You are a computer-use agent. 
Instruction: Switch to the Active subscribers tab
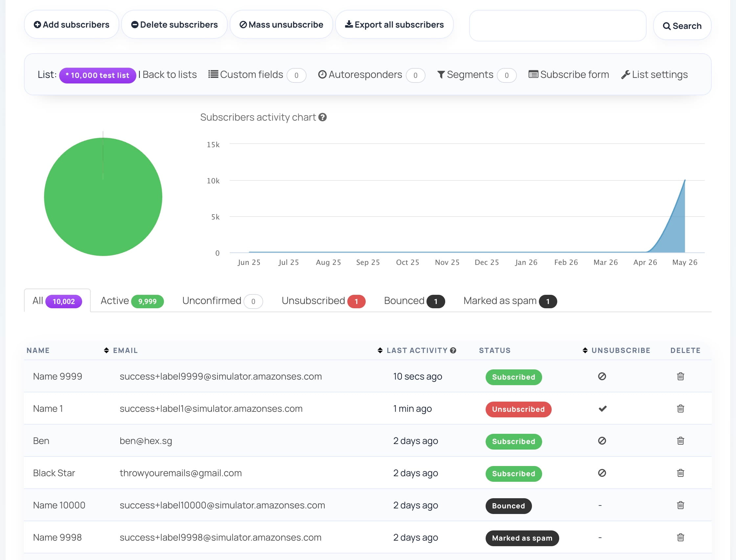point(132,301)
